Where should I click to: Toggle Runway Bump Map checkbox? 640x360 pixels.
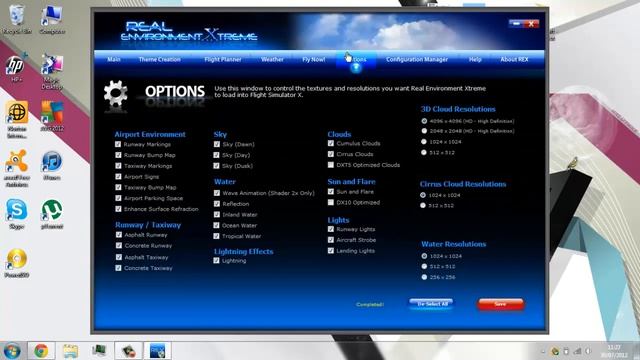pyautogui.click(x=118, y=155)
